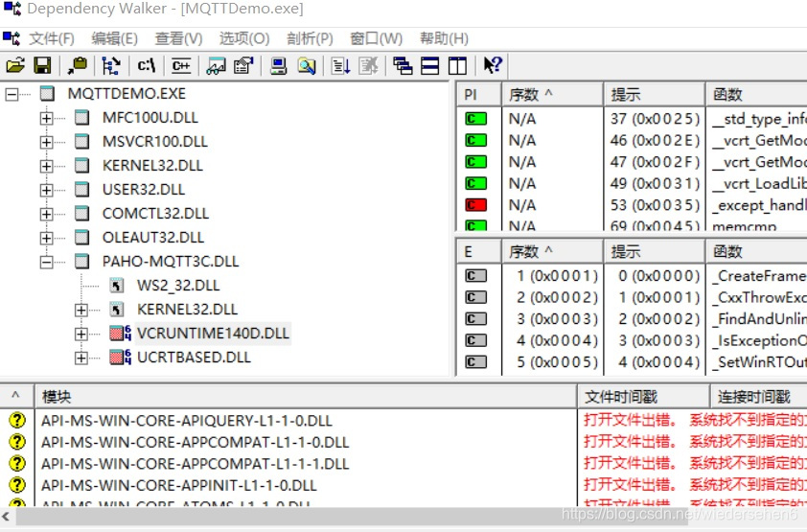Click the gray C export icon for _CreateFrame
The width and height of the screenshot is (807, 532).
coord(475,276)
